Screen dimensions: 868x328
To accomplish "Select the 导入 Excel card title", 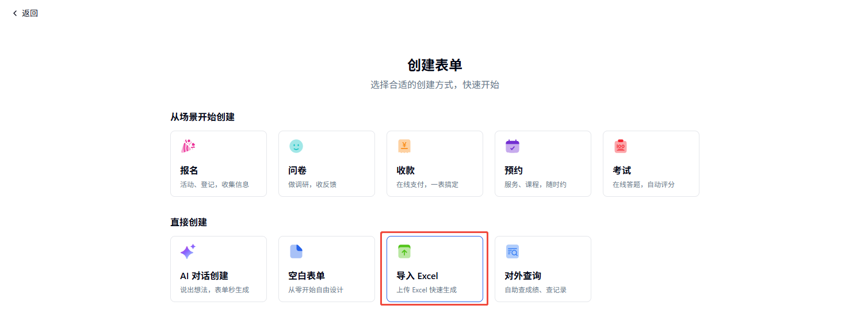I will click(x=417, y=276).
